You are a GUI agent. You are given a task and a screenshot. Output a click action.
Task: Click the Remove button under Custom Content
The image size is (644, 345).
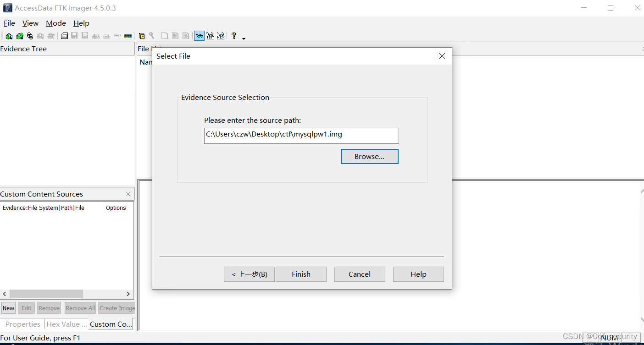point(49,308)
